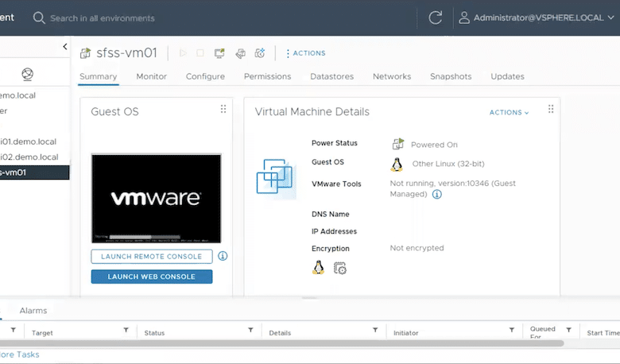620x364 pixels.
Task: Switch to the Monitor tab
Action: pyautogui.click(x=152, y=76)
